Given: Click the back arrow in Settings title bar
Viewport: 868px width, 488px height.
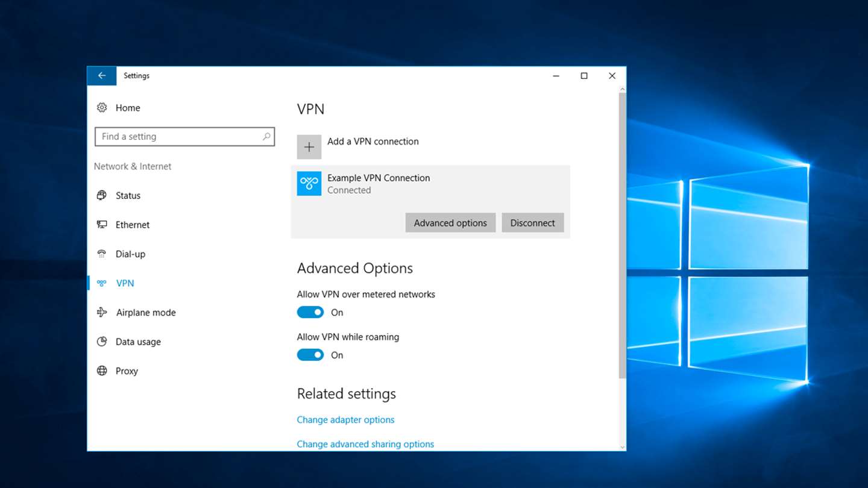Looking at the screenshot, I should (102, 76).
